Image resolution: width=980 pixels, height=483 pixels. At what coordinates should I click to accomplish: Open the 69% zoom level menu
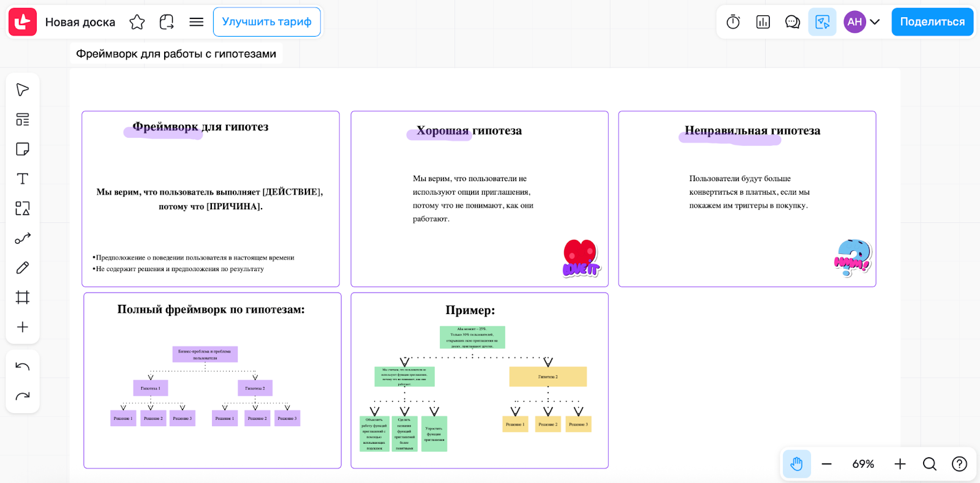pyautogui.click(x=863, y=464)
